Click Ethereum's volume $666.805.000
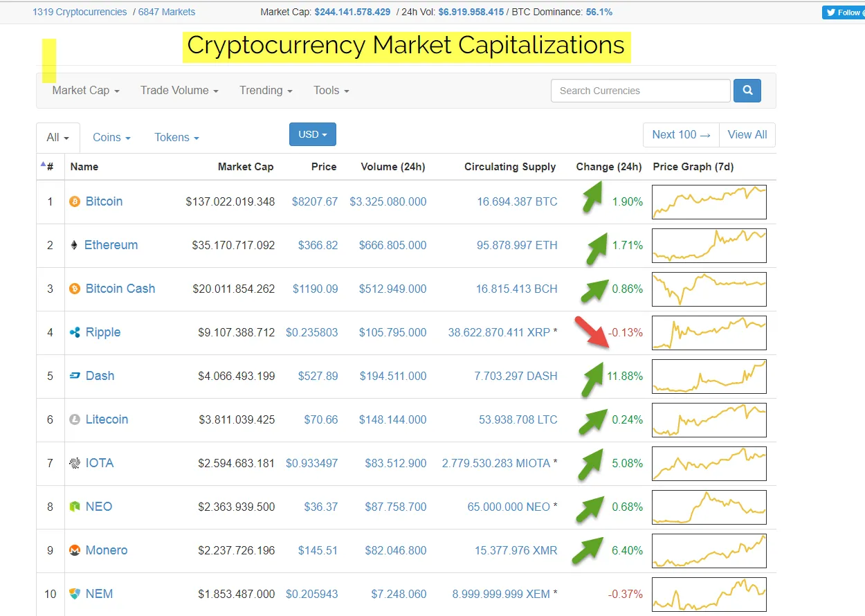Image resolution: width=865 pixels, height=616 pixels. pyautogui.click(x=393, y=246)
